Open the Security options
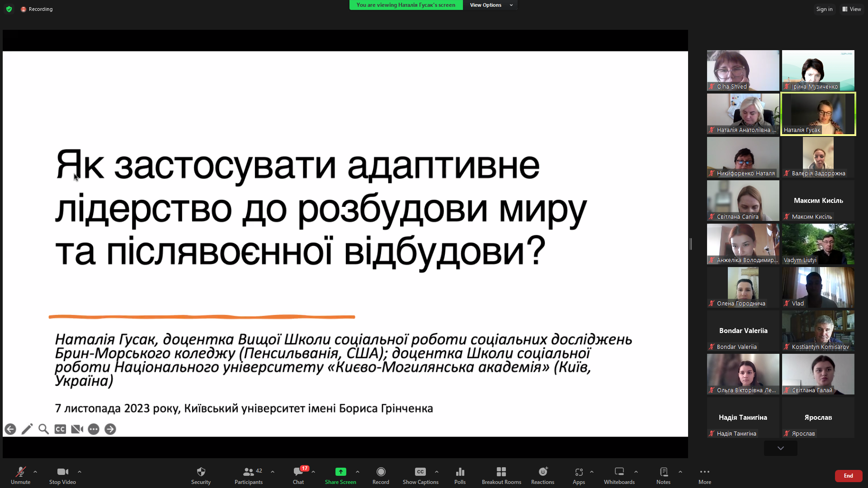The image size is (868, 488). click(201, 474)
